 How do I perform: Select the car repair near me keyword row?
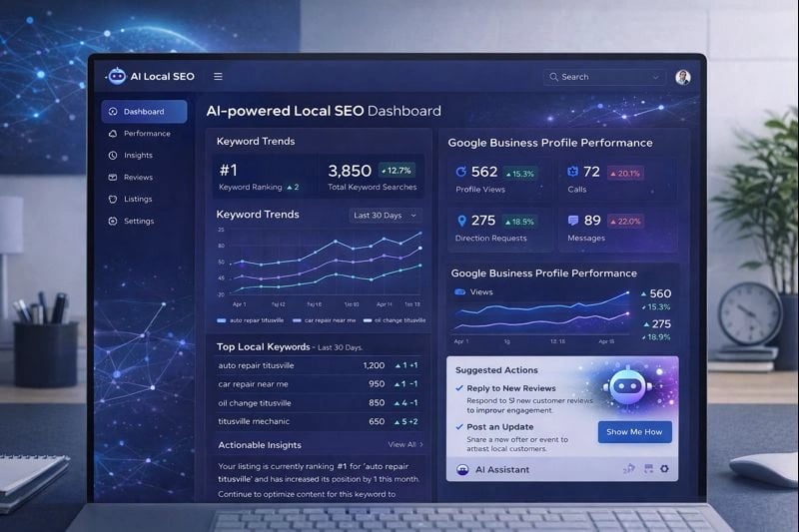point(319,384)
